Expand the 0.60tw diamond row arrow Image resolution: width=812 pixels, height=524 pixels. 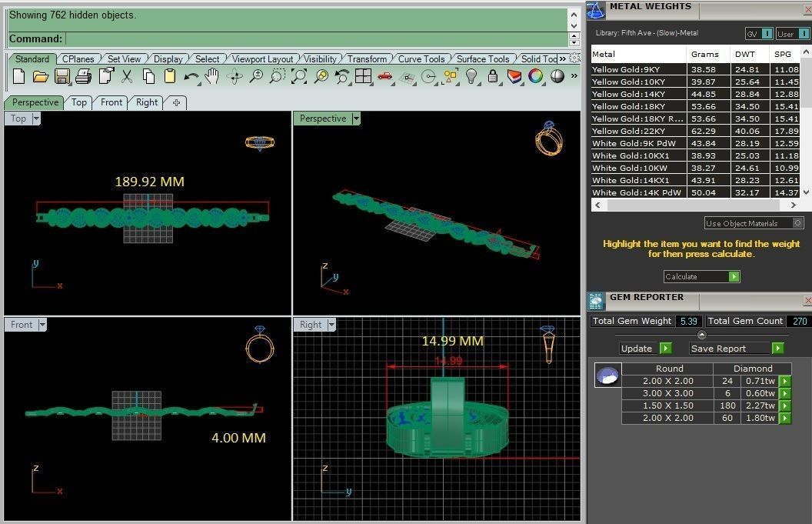(785, 393)
